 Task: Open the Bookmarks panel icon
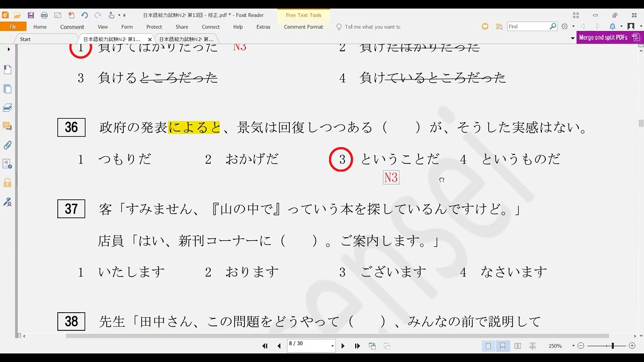8,70
